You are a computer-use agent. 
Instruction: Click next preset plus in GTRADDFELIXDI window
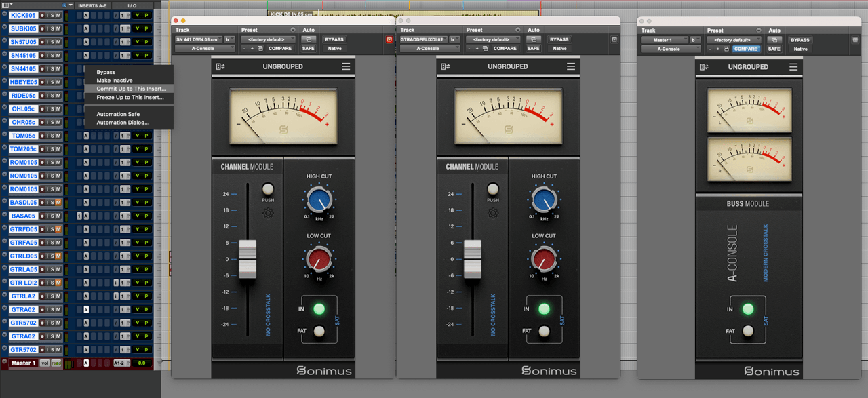[477, 49]
